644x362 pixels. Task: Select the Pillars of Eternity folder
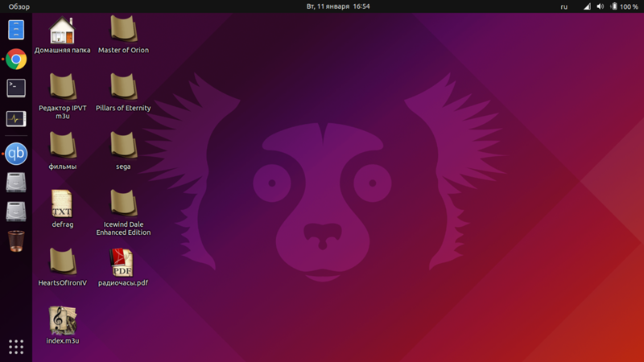(x=123, y=93)
